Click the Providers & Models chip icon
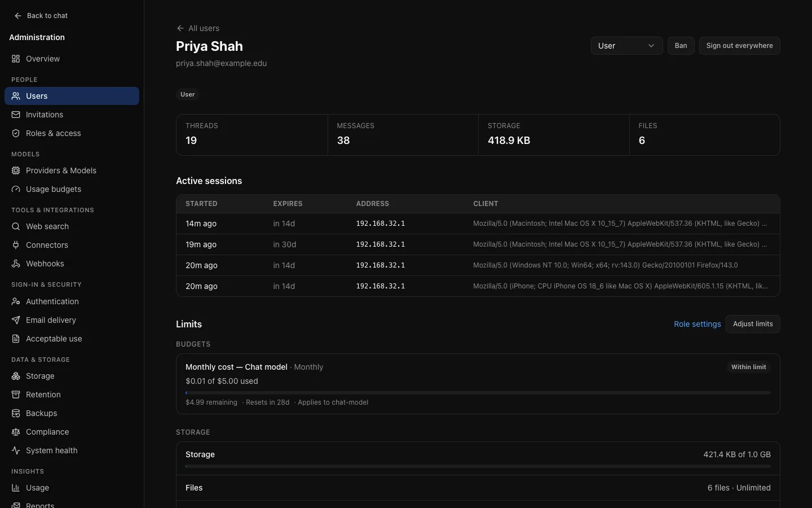Screen dimensions: 812x508 [16, 170]
